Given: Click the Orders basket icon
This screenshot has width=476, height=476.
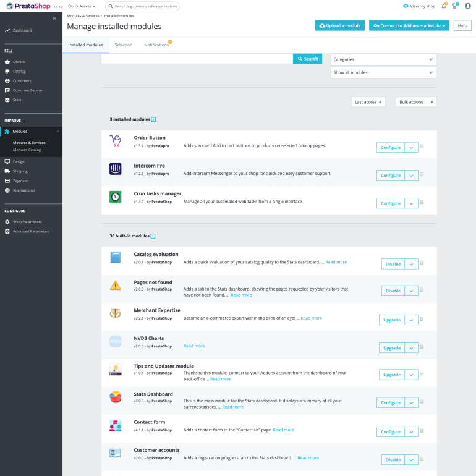Looking at the screenshot, I should [7, 62].
